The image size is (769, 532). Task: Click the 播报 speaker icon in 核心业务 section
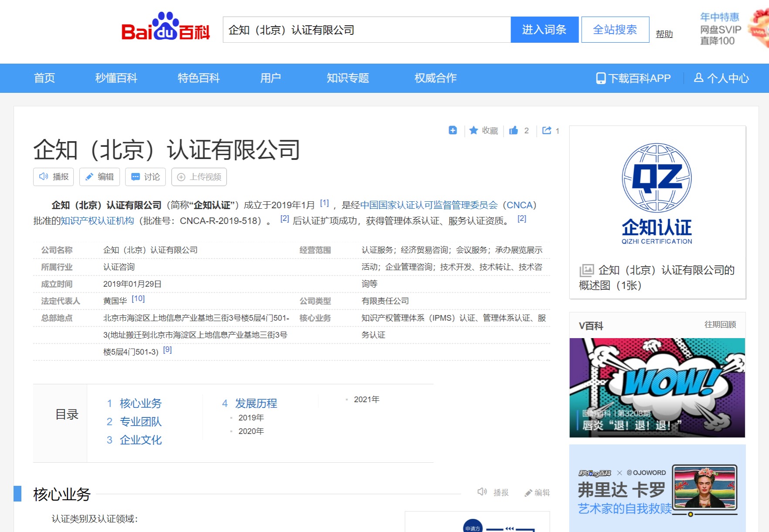tap(482, 492)
